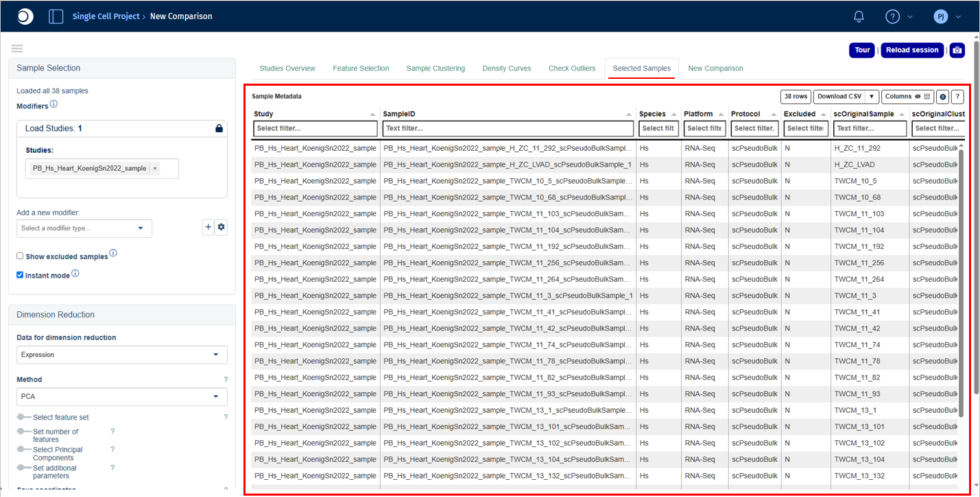Click the 38 rows button
The width and height of the screenshot is (980, 497).
coord(796,97)
